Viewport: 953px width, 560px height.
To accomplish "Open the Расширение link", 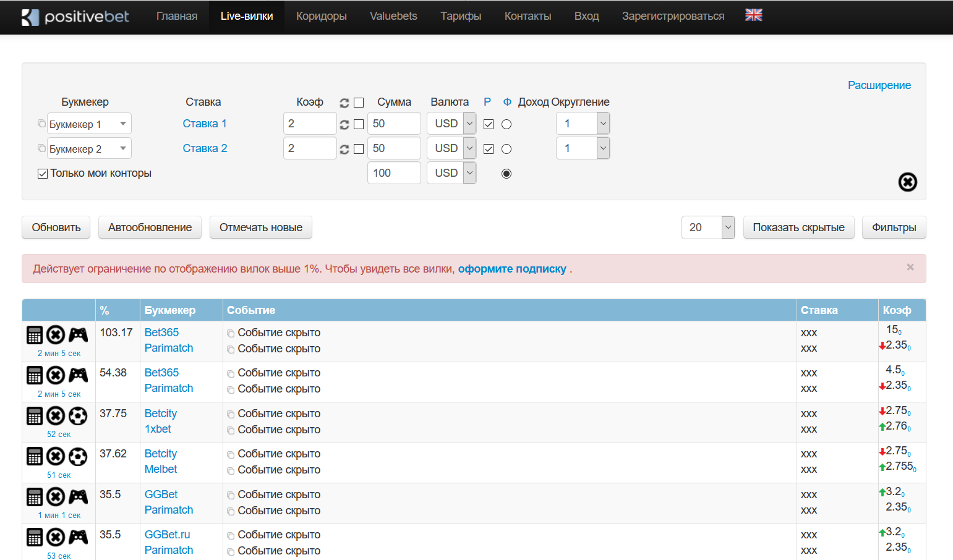I will click(x=879, y=85).
